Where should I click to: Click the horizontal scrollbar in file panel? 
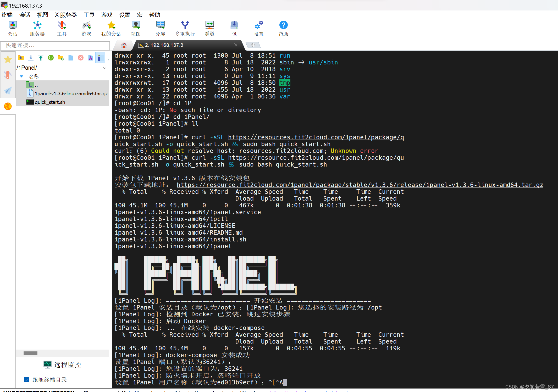(30, 353)
